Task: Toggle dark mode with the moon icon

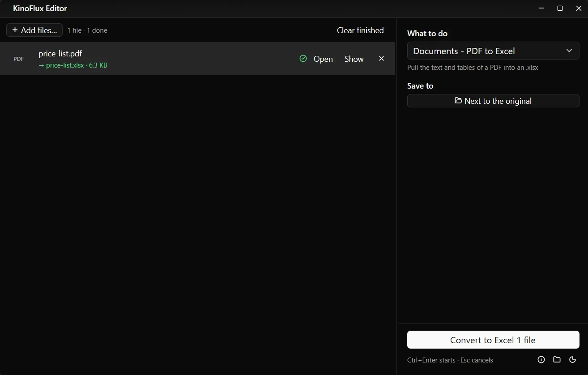Action: coord(572,360)
